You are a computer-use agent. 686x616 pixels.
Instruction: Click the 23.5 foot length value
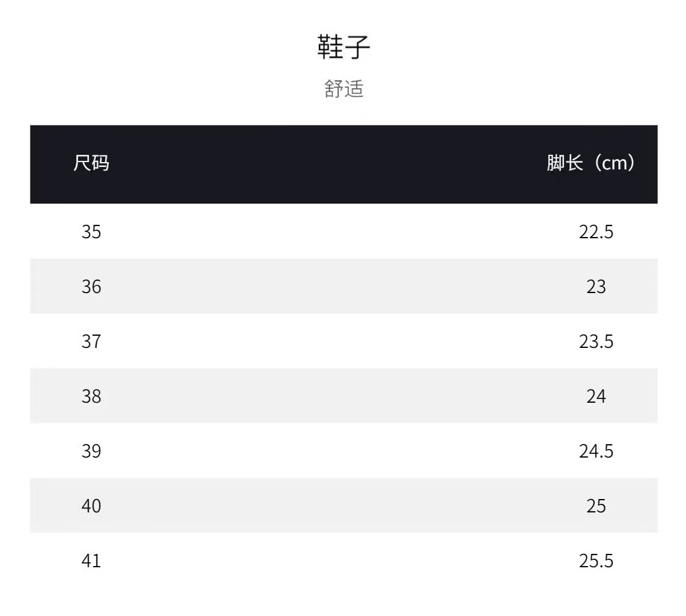click(x=596, y=341)
